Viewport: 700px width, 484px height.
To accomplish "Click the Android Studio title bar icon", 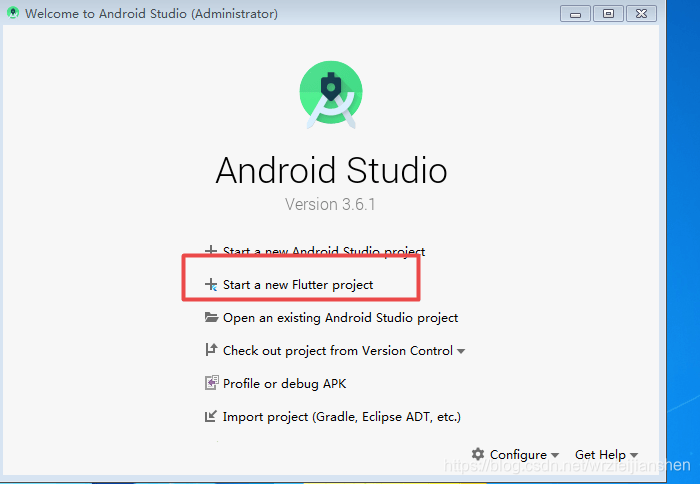I will pyautogui.click(x=13, y=13).
